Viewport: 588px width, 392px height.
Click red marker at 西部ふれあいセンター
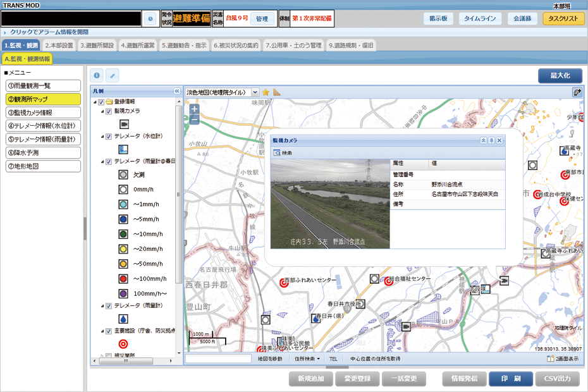point(285,283)
